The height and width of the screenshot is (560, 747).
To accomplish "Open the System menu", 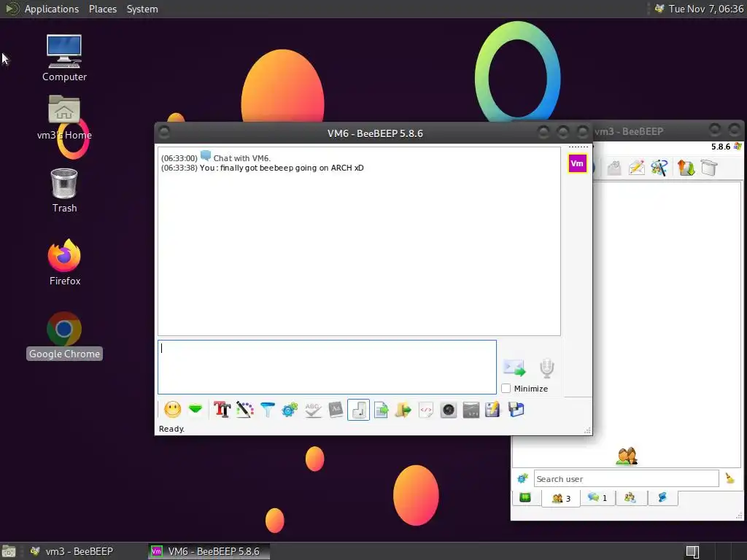I will (142, 9).
